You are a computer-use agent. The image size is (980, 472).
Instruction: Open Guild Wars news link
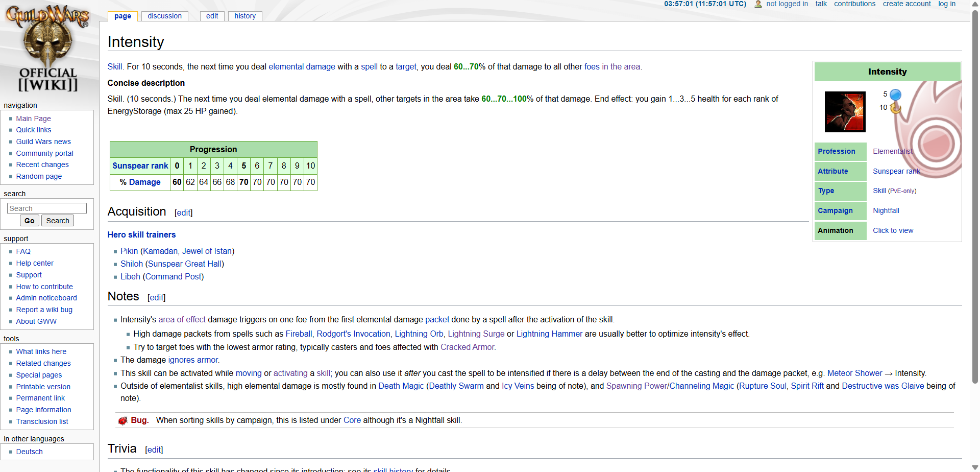(x=43, y=141)
